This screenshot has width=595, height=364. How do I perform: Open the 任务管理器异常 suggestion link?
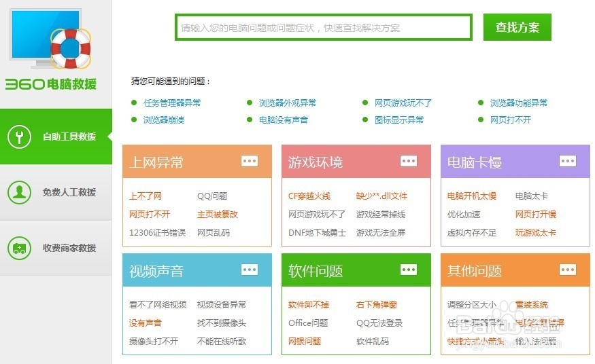pos(172,103)
